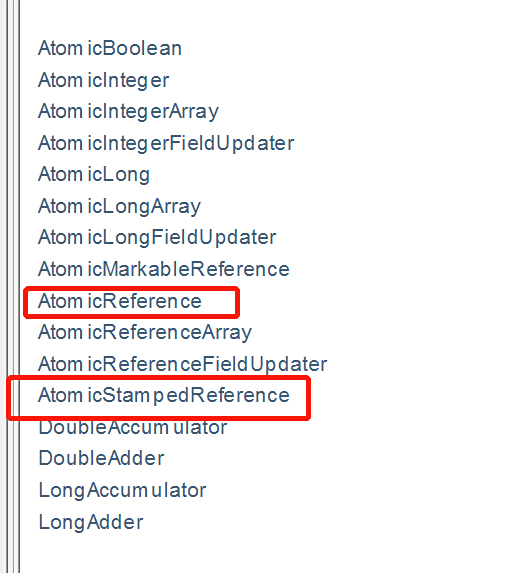Click the highlighted AtomicReference link
530x573 pixels.
tap(120, 301)
